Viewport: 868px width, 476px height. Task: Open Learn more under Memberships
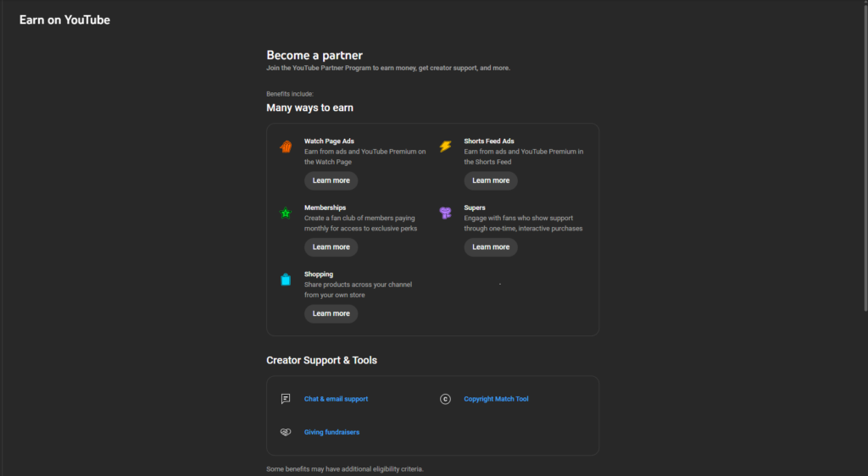tap(331, 247)
